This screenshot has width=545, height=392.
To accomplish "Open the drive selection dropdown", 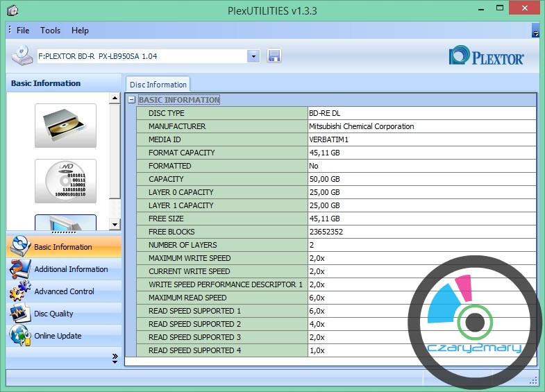I will (253, 56).
